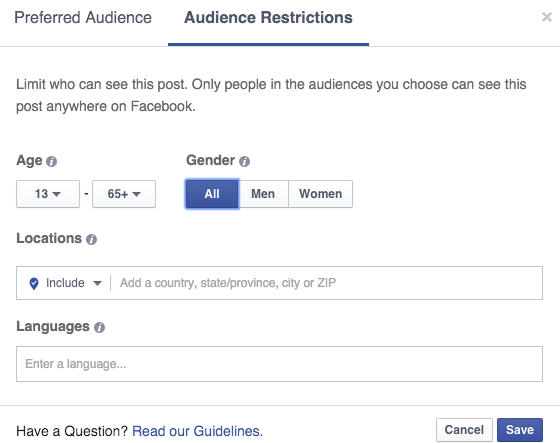This screenshot has height=443, width=560.
Task: Select All gender option
Action: coord(212,194)
